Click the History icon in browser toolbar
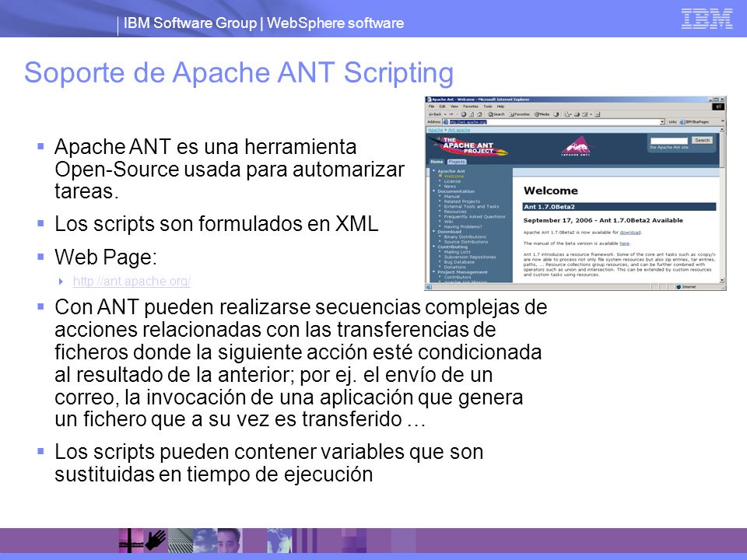The width and height of the screenshot is (747, 560). tap(556, 114)
